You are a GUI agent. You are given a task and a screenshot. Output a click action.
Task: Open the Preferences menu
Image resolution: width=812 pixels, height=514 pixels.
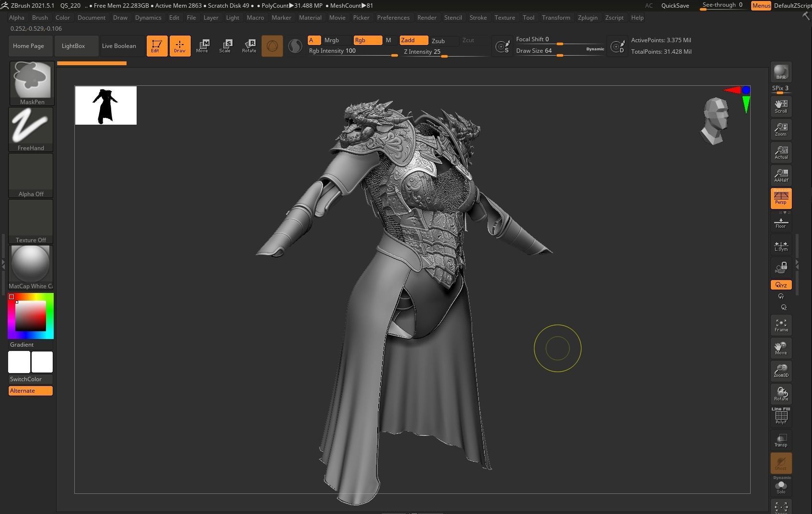click(393, 17)
